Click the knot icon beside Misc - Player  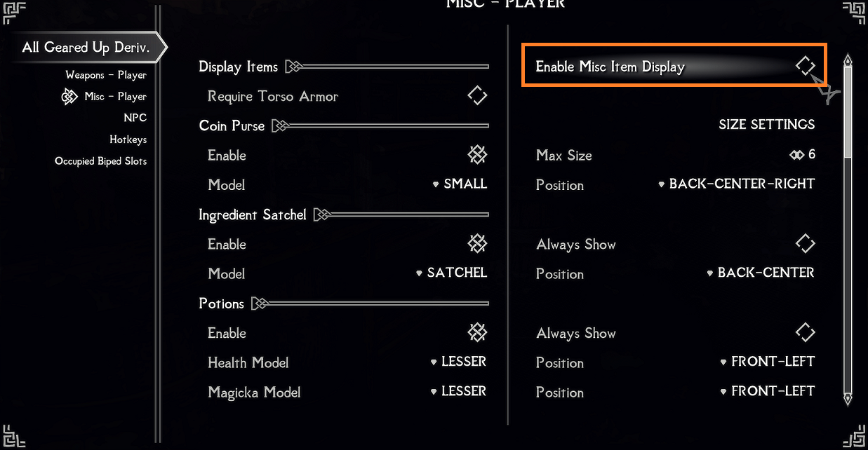click(x=69, y=97)
